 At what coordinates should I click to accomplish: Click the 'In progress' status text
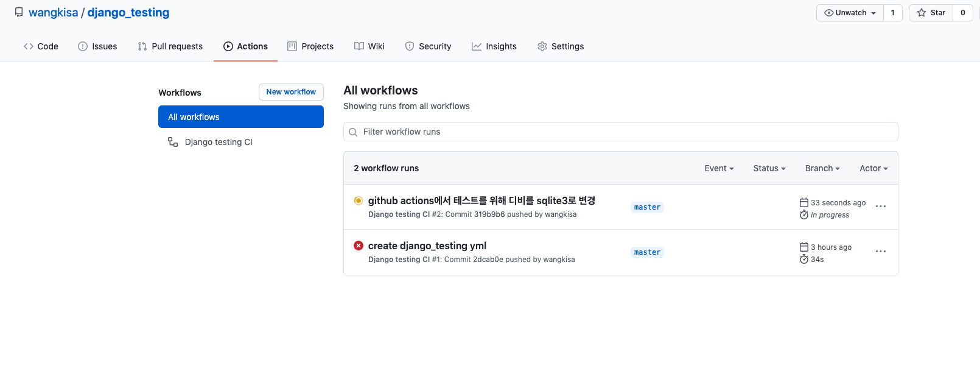830,215
